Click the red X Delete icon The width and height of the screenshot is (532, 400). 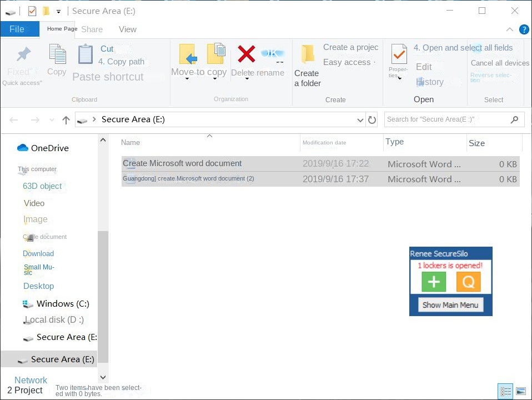[x=246, y=54]
